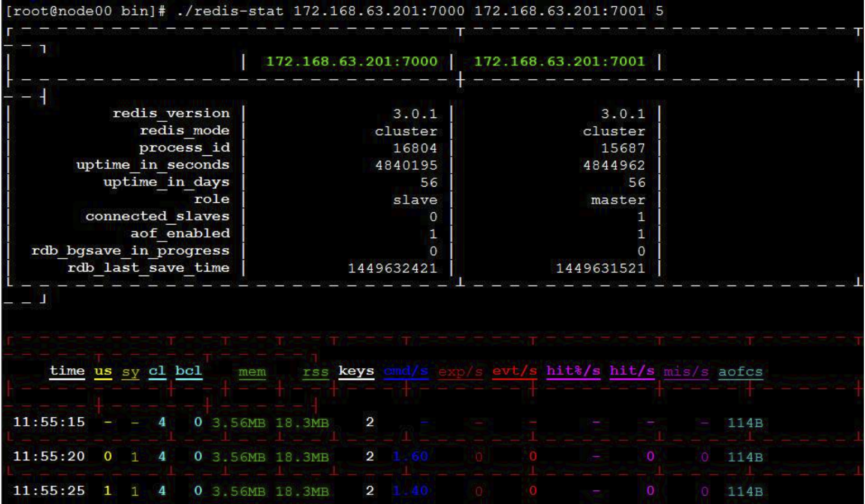This screenshot has width=865, height=504.
Task: Click the time column header
Action: point(67,372)
